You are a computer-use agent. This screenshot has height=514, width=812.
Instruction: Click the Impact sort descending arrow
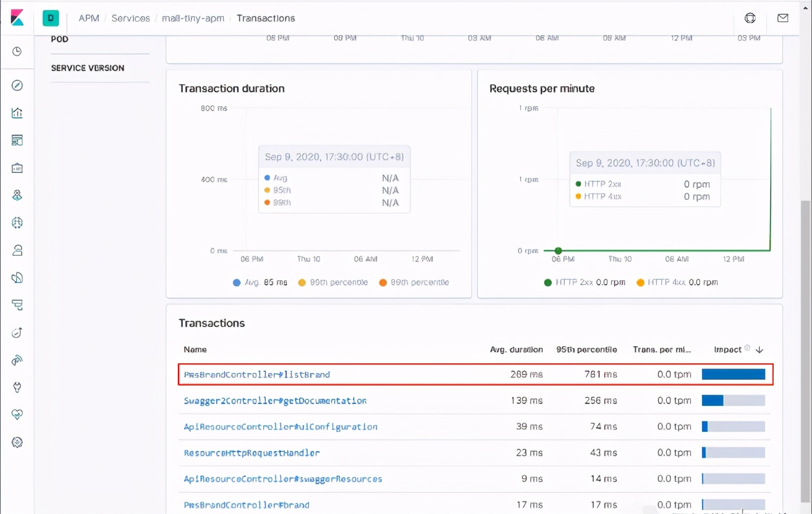[759, 350]
